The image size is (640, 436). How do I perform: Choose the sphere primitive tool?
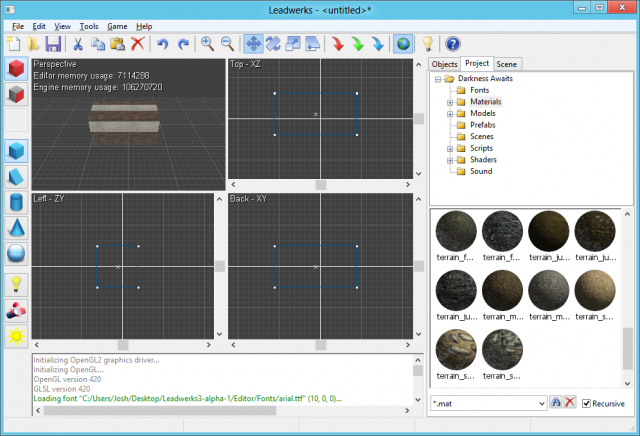17,254
